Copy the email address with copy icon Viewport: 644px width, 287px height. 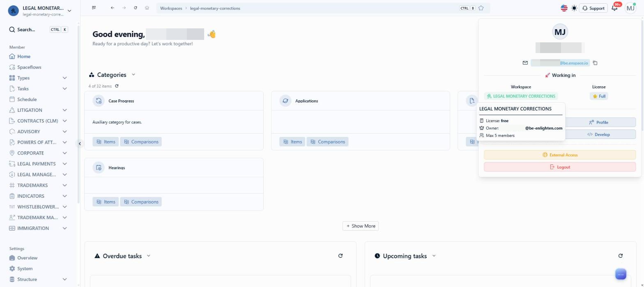pos(595,63)
